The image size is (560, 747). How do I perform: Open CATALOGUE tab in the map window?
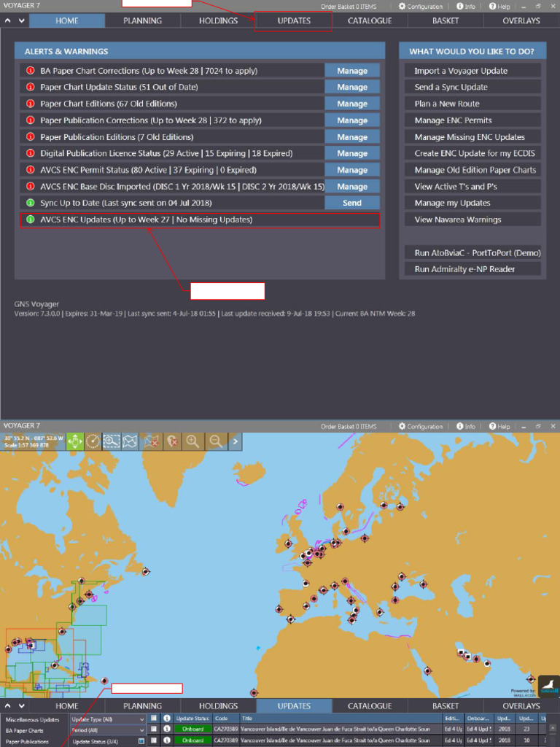click(370, 706)
